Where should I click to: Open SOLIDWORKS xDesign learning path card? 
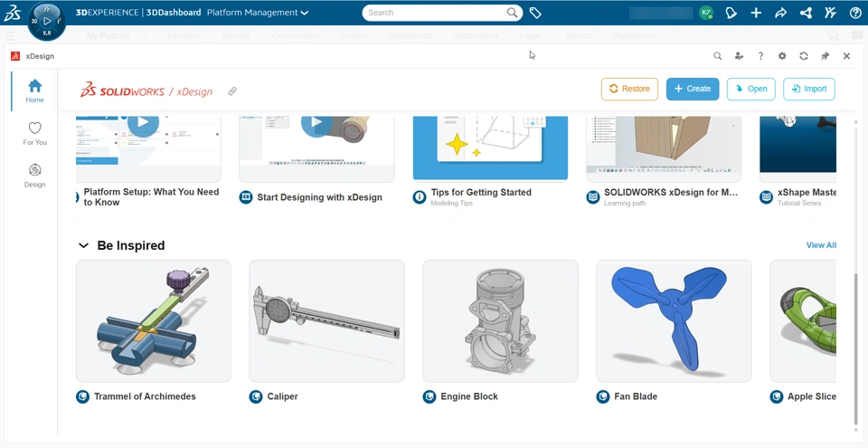click(664, 148)
